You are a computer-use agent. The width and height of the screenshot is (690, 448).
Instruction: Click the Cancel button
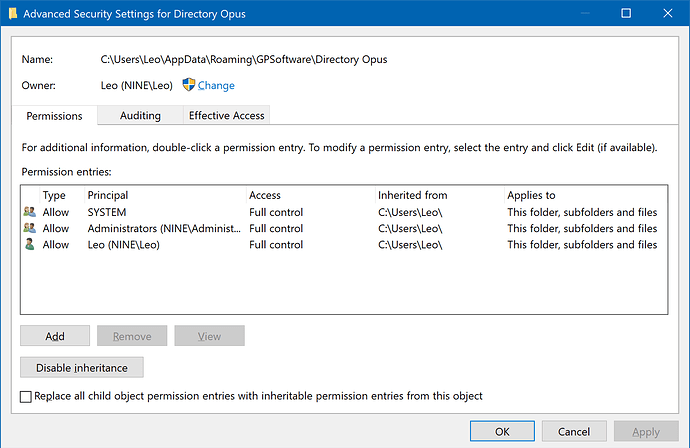(x=574, y=431)
